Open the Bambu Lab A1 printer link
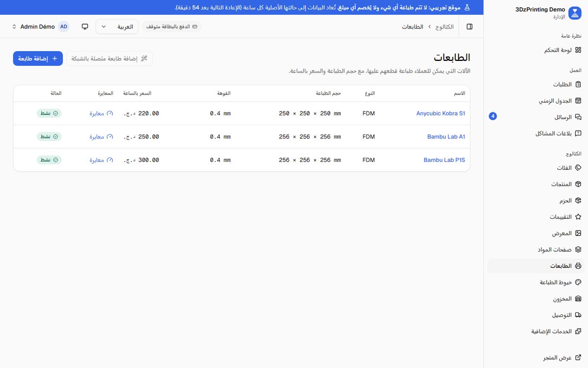 point(446,137)
